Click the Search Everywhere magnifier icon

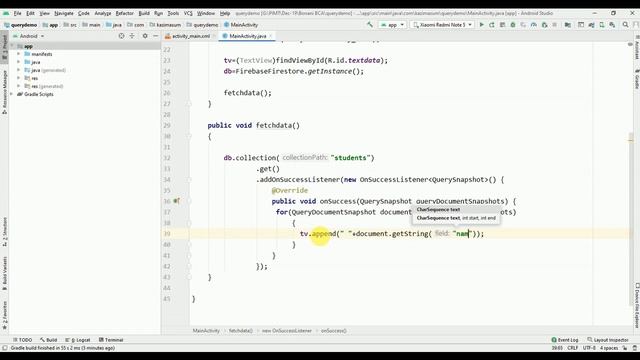click(x=625, y=25)
